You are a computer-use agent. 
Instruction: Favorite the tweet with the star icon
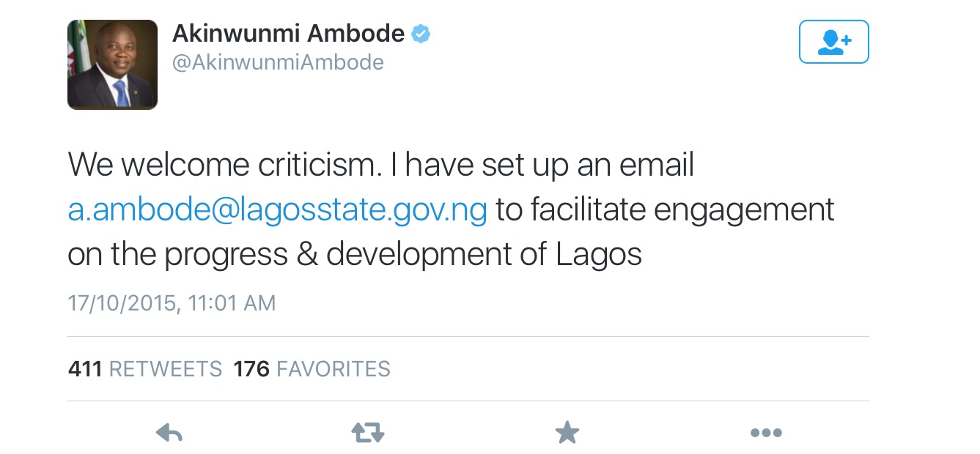(567, 433)
